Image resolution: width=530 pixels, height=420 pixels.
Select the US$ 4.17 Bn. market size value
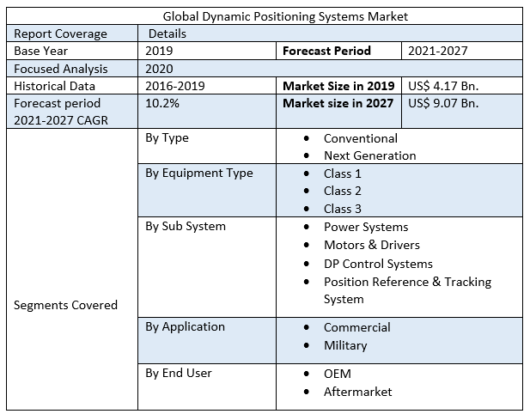pos(443,86)
